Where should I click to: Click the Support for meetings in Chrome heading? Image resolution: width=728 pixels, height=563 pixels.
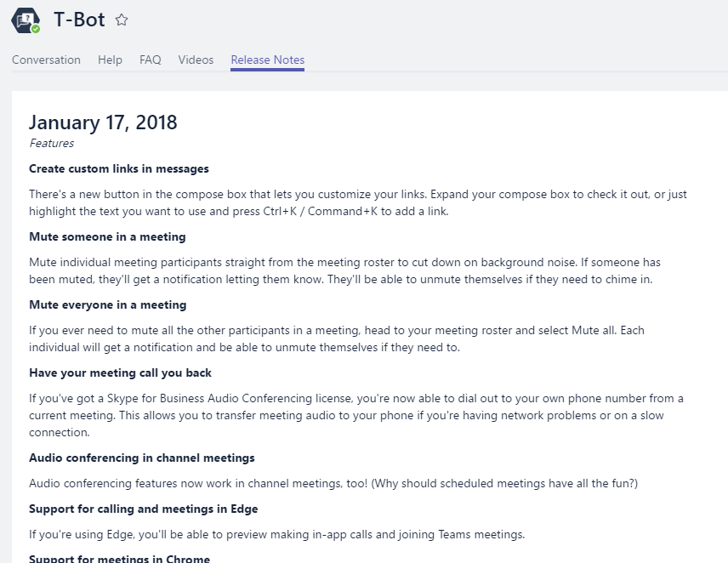click(119, 559)
